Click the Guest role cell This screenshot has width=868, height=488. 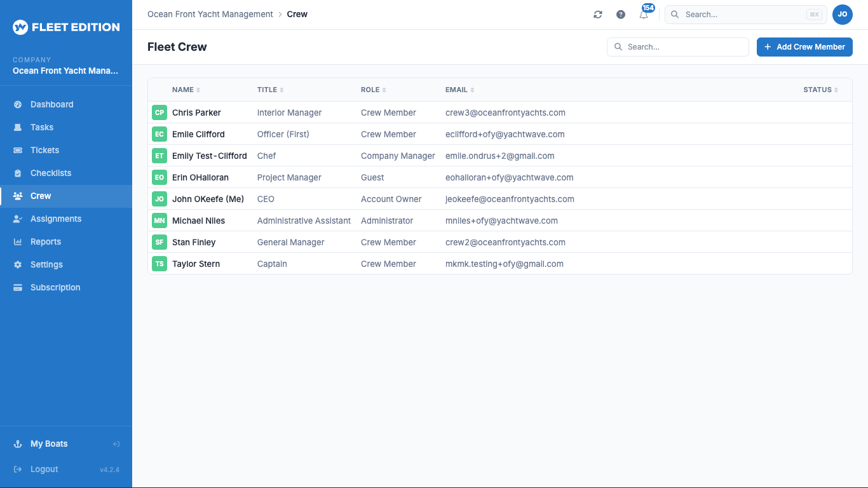coord(372,177)
